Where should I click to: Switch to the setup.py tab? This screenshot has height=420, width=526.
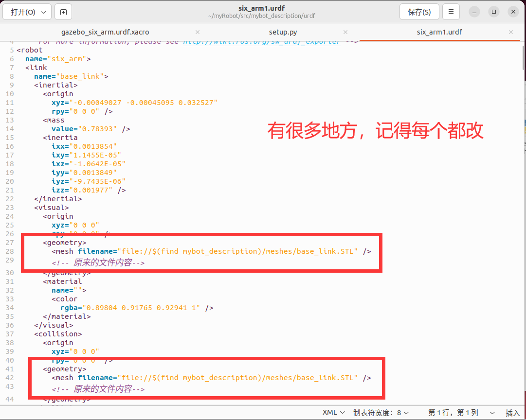(x=283, y=32)
